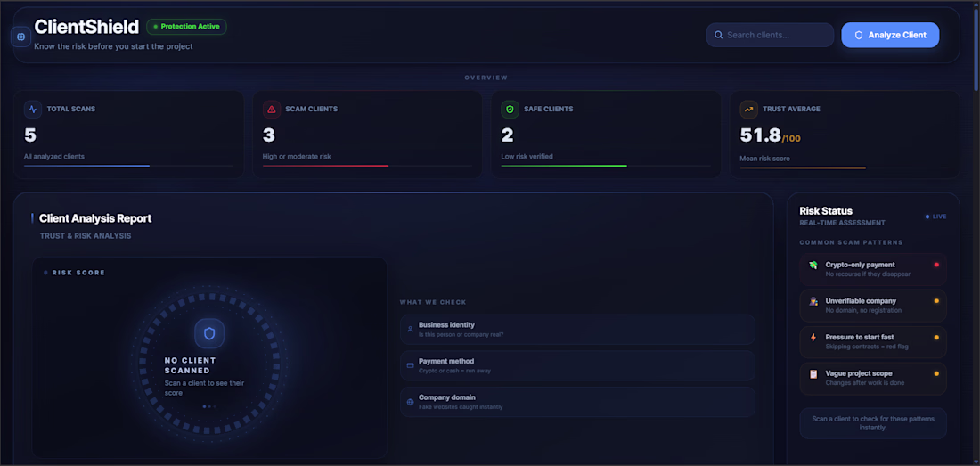Click the 'All analyzed clients' caption
Viewport: 980px width, 466px height.
[x=54, y=157]
